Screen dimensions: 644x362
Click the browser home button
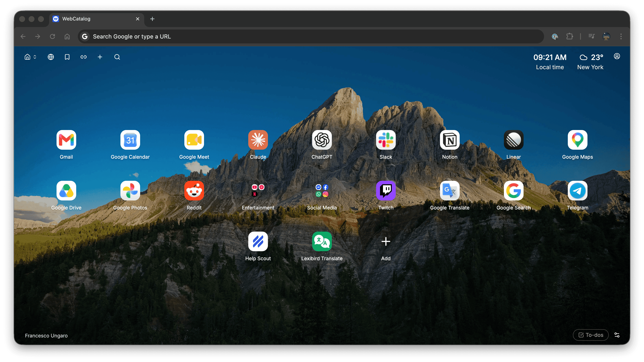click(67, 36)
